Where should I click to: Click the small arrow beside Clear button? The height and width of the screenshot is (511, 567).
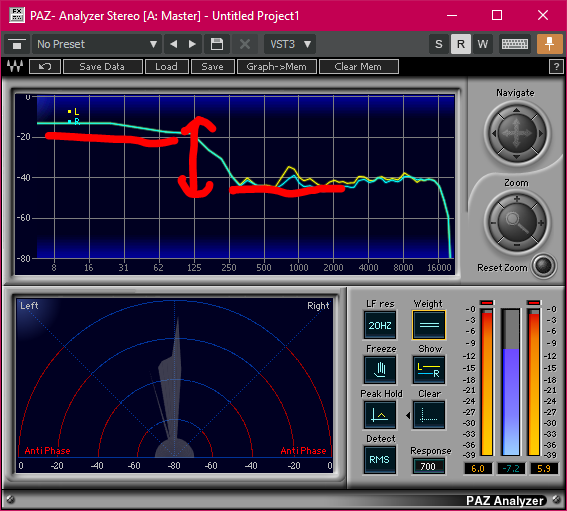tap(408, 415)
